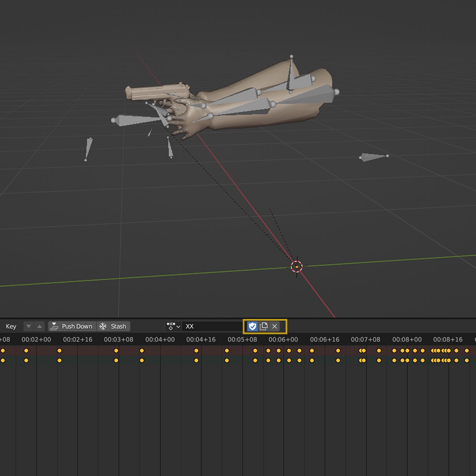Click the 3D cursor in the viewport
This screenshot has height=476, width=476.
297,266
